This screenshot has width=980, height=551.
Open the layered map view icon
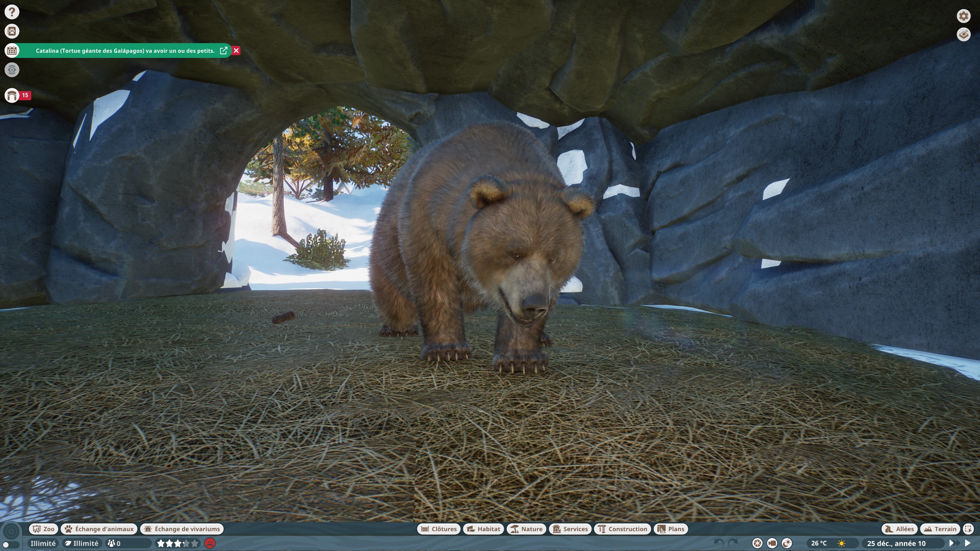click(x=964, y=34)
